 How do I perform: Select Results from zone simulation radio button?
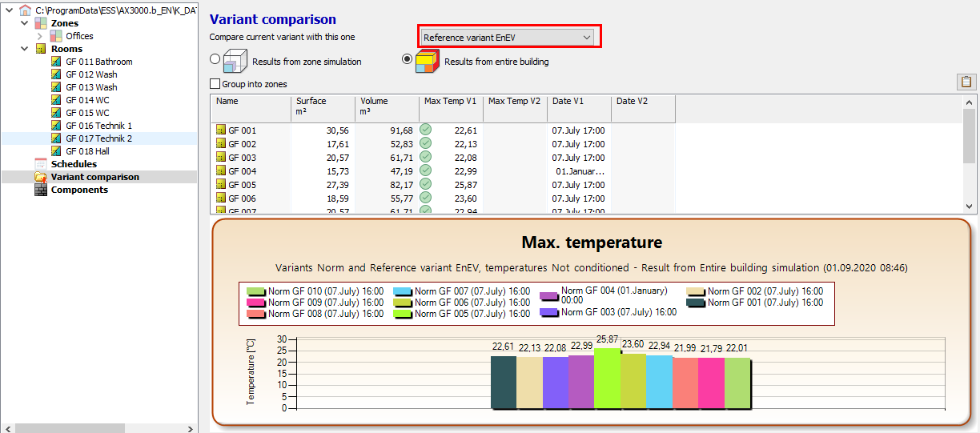(215, 59)
